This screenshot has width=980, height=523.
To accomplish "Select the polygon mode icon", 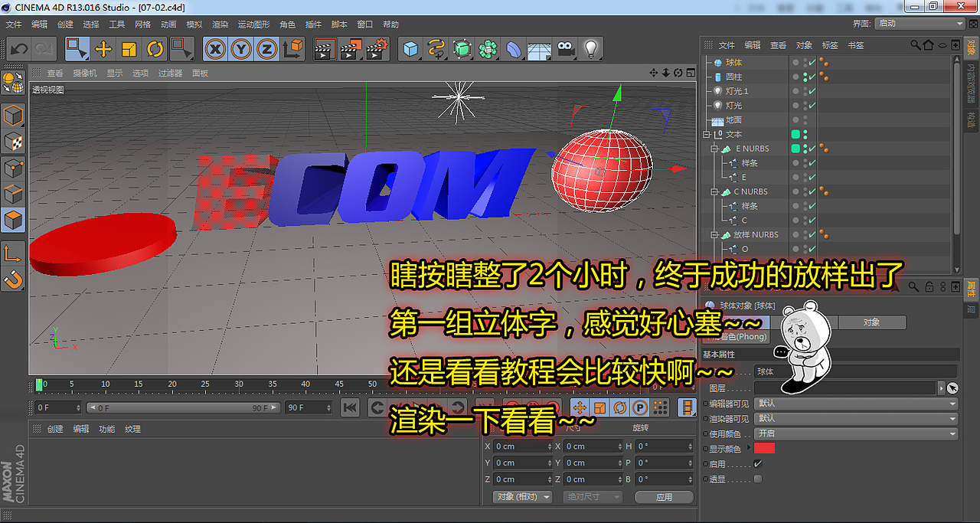I will (13, 221).
